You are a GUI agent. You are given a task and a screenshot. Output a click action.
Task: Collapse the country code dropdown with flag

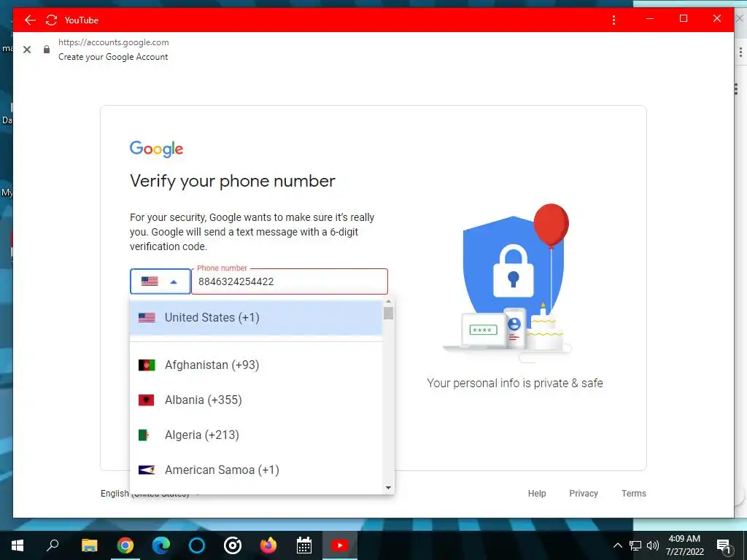click(160, 281)
